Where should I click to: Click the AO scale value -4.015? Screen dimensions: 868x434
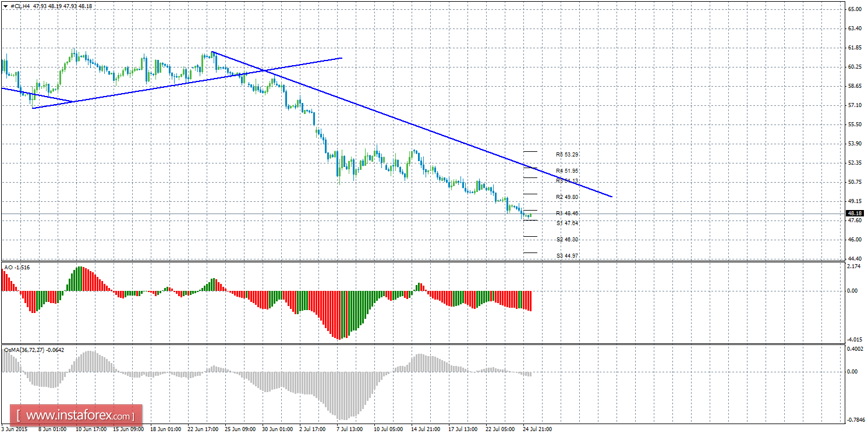853,340
